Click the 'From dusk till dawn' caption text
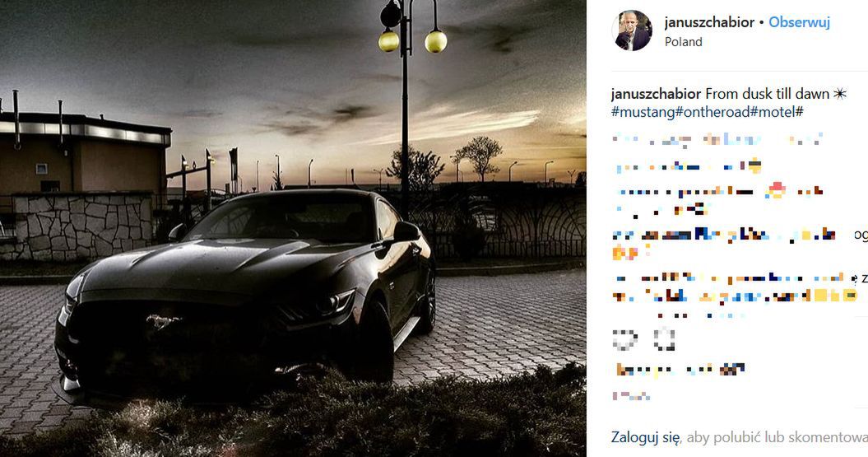 [x=767, y=94]
